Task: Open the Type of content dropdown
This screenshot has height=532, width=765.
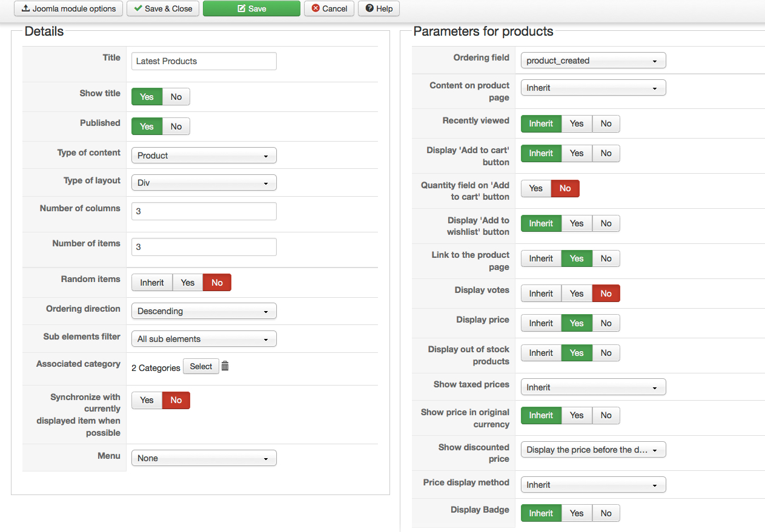Action: (x=204, y=156)
